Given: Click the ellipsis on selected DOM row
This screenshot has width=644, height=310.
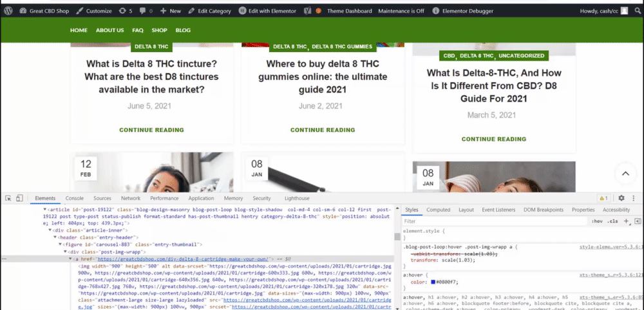Looking at the screenshot, I should coord(4,259).
